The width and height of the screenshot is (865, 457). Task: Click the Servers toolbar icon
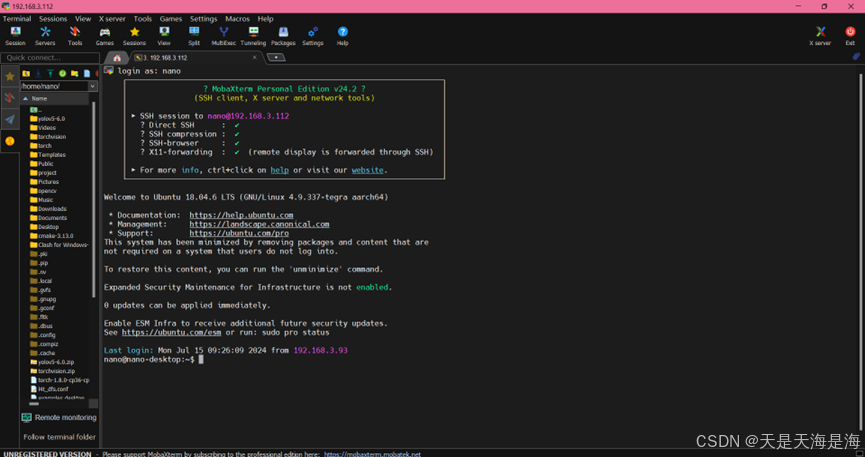pos(45,36)
